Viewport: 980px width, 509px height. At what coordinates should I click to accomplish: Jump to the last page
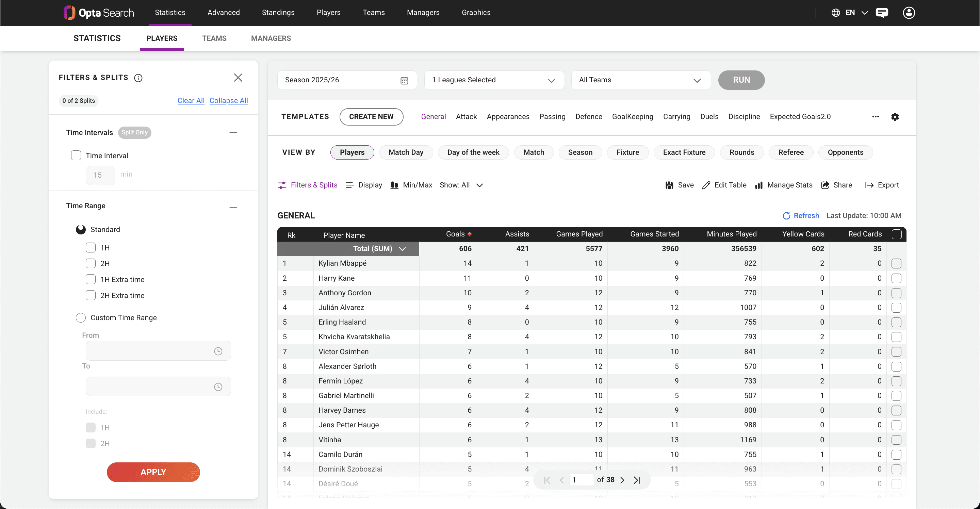coord(637,480)
